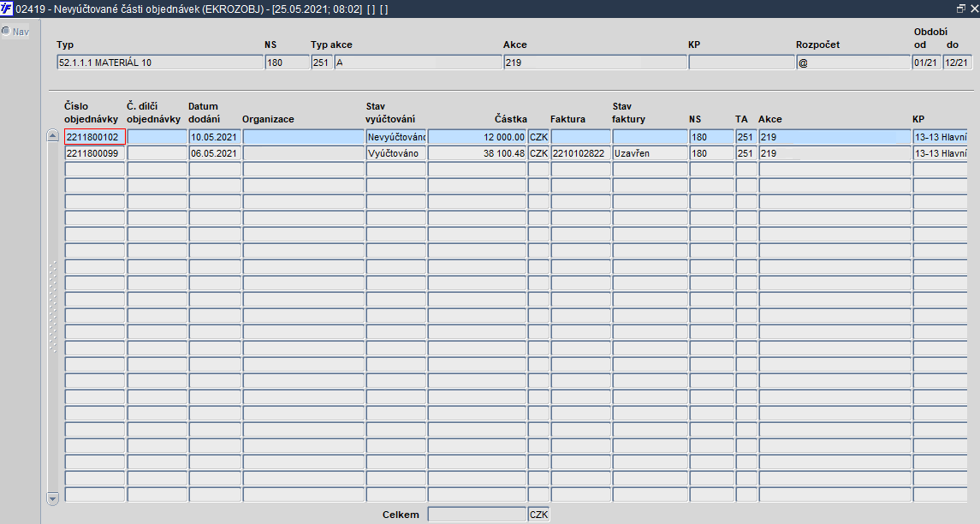Click the Typ akce description field A
The height and width of the screenshot is (524, 980).
click(x=419, y=63)
